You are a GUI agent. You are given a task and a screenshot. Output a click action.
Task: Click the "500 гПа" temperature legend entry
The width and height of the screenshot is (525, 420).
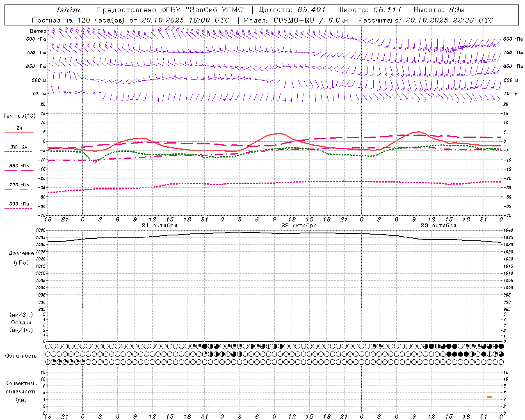(19, 204)
